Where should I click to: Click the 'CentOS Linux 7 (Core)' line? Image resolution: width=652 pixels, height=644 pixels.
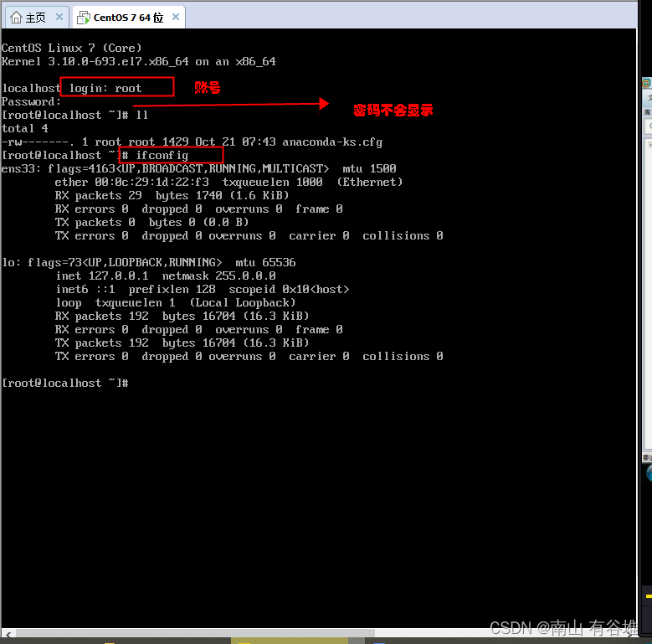pyautogui.click(x=71, y=48)
